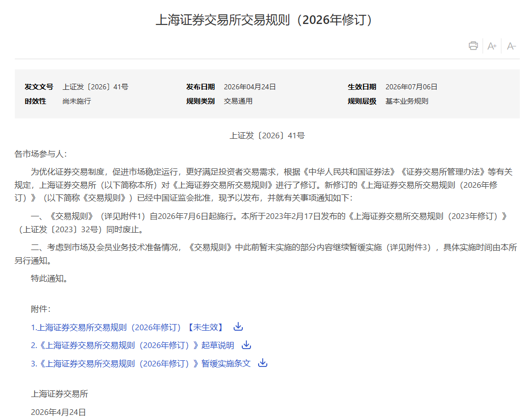The height and width of the screenshot is (420, 530).
Task: Download attachment 1 via its download icon
Action: (238, 327)
